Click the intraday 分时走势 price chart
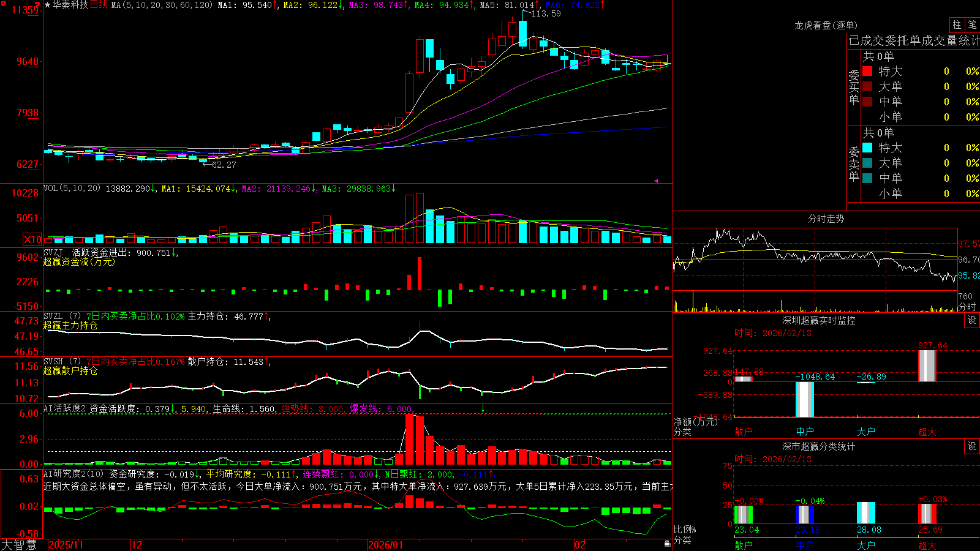The image size is (980, 551). click(815, 258)
